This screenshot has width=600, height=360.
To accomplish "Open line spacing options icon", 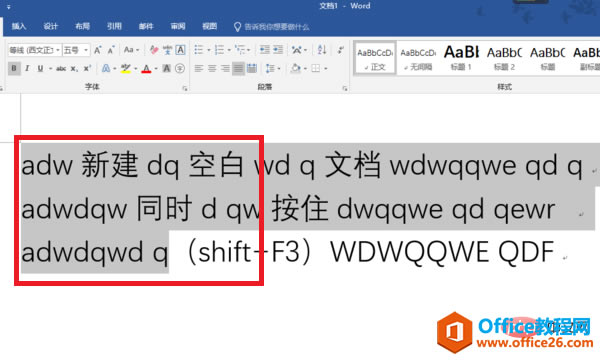I will click(x=270, y=68).
